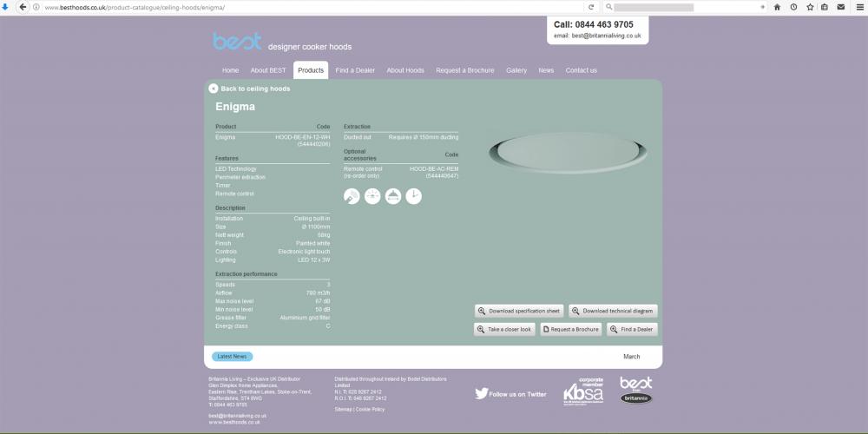The width and height of the screenshot is (868, 434).
Task: Open the Find a Dealer menu item
Action: tap(355, 70)
